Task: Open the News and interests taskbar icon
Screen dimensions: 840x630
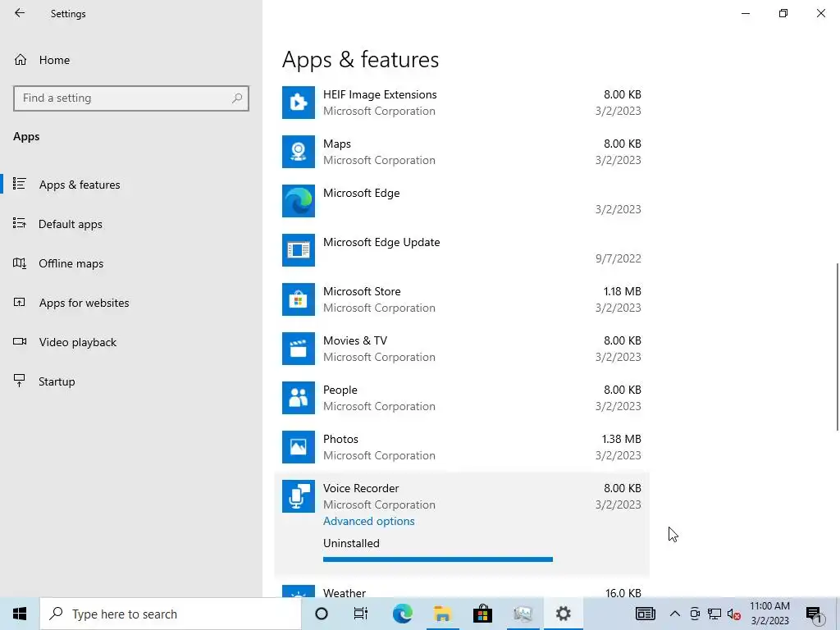Action: point(646,614)
